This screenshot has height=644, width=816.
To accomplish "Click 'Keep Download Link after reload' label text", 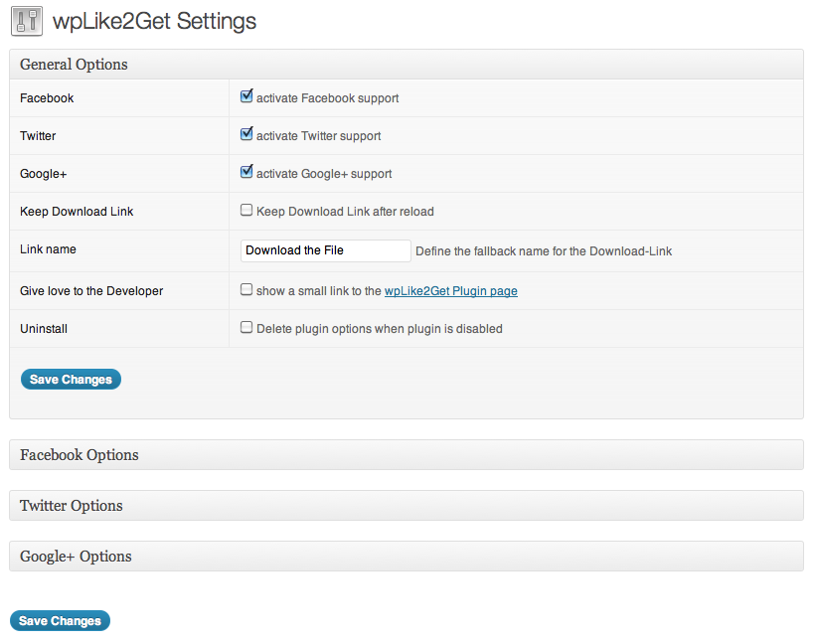I will coord(345,212).
